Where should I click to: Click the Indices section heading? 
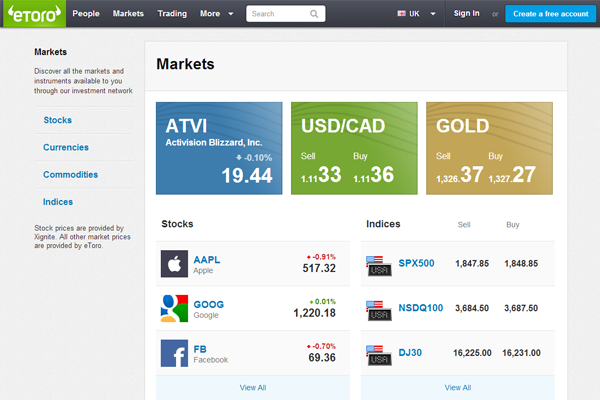point(383,224)
